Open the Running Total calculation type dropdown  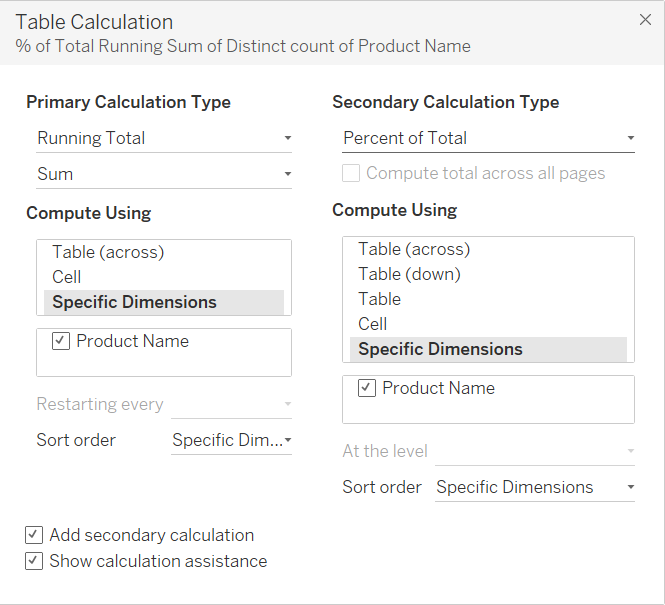pyautogui.click(x=164, y=138)
